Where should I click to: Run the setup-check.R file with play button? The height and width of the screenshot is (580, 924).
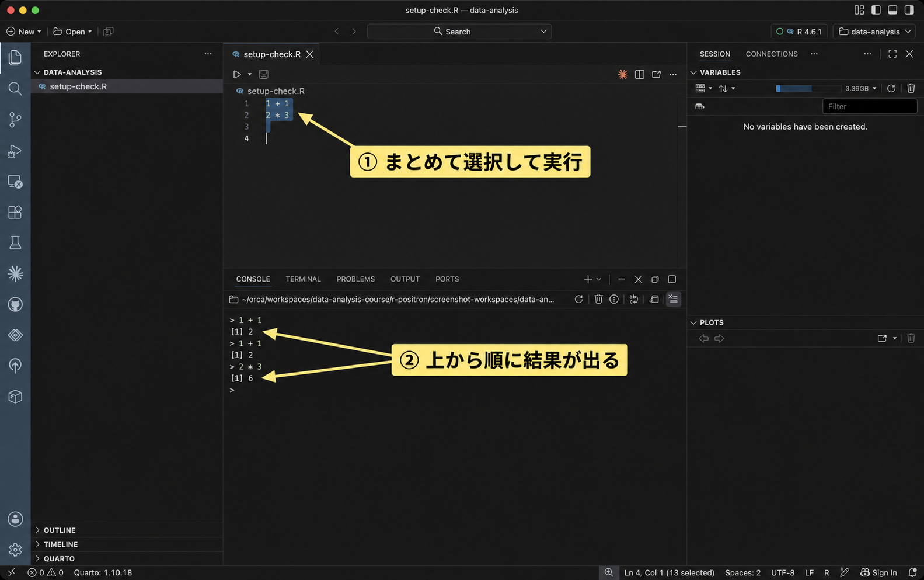tap(237, 74)
